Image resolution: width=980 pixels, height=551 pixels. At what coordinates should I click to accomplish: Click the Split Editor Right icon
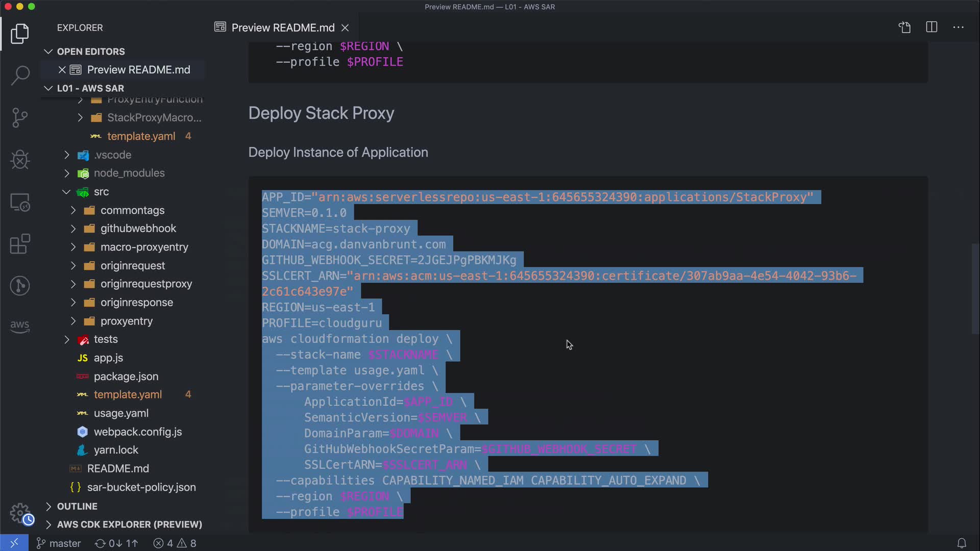(932, 28)
